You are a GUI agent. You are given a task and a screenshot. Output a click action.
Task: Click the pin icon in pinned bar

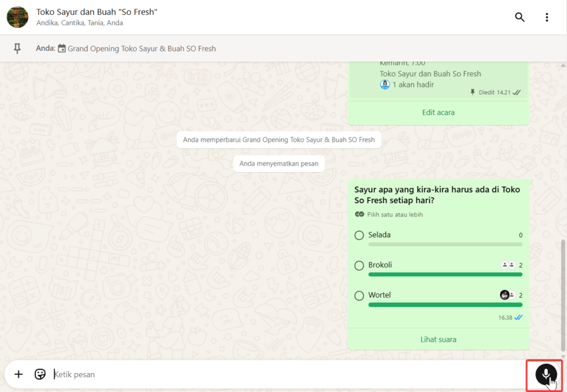(x=17, y=49)
